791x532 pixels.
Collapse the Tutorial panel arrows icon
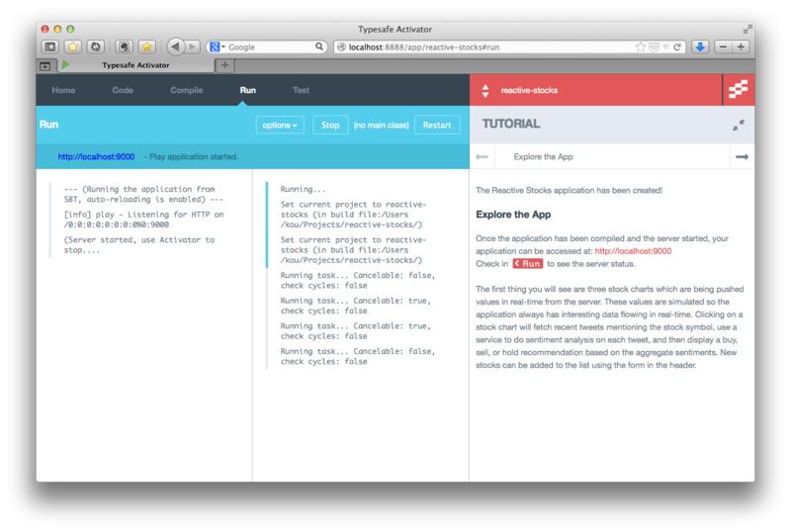pos(739,126)
